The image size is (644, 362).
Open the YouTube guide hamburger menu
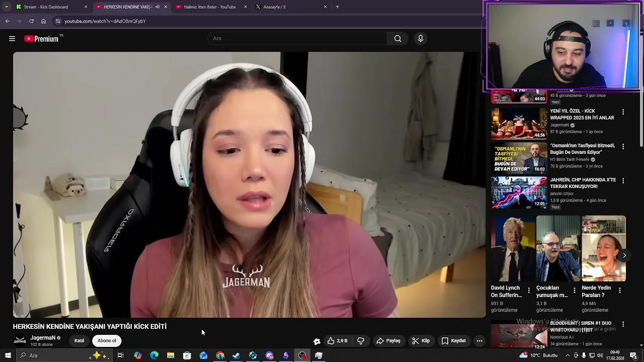(x=12, y=39)
